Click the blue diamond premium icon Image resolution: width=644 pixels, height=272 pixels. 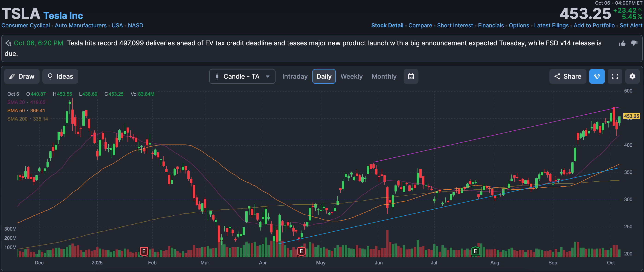click(597, 76)
